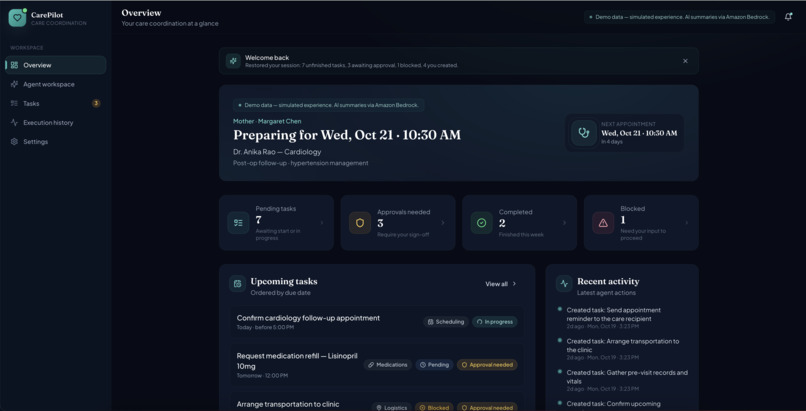
Task: Click 'Post-op follow-up · hypertension management' text
Action: click(x=301, y=163)
